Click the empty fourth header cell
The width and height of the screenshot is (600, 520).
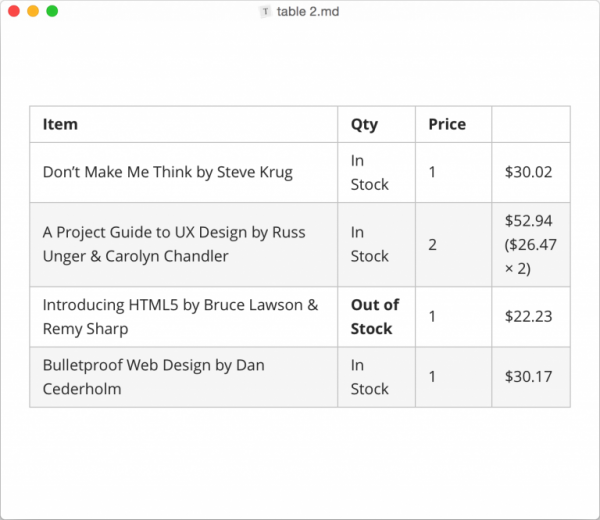(531, 124)
